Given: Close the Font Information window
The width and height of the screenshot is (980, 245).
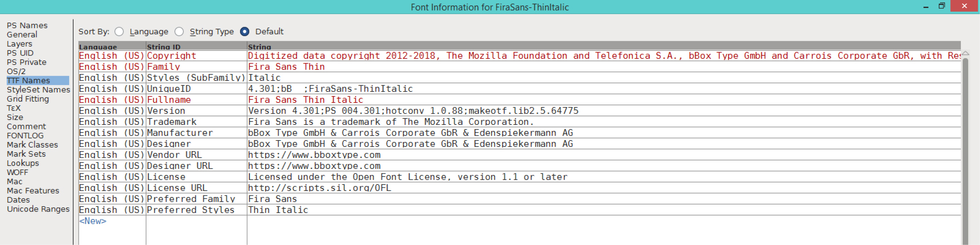Looking at the screenshot, I should (x=964, y=6).
